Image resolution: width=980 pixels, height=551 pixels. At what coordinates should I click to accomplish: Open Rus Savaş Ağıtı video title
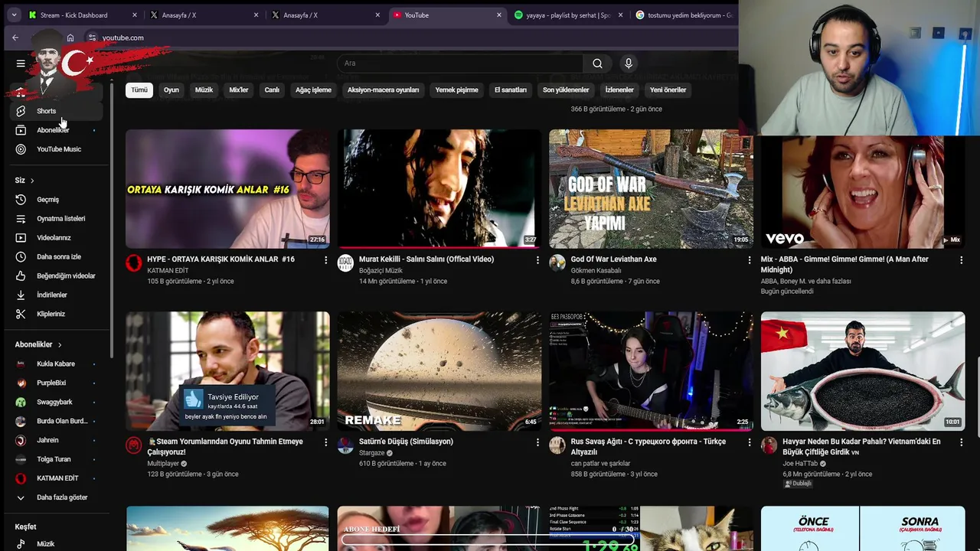(x=648, y=447)
